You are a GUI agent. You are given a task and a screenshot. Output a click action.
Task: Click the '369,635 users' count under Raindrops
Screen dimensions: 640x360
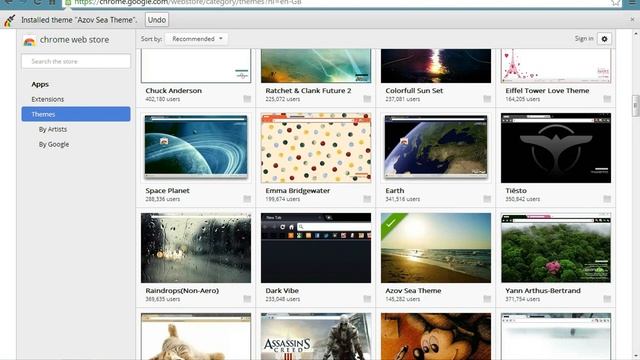(162, 299)
